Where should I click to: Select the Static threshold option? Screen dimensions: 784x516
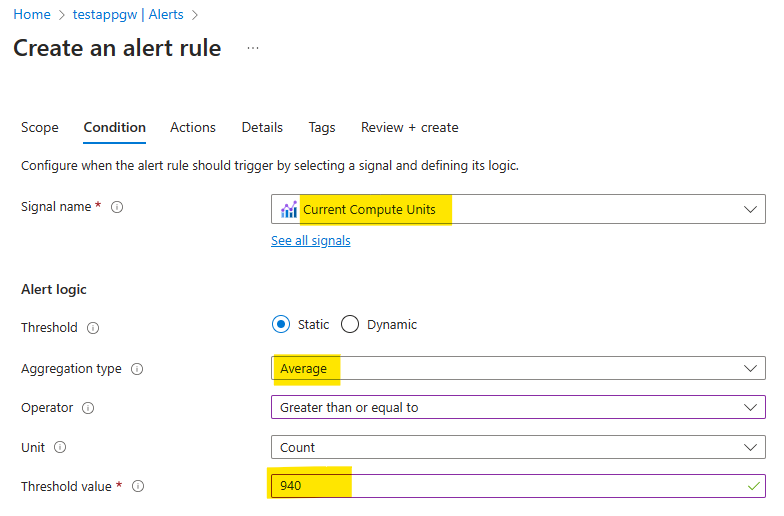(x=281, y=324)
